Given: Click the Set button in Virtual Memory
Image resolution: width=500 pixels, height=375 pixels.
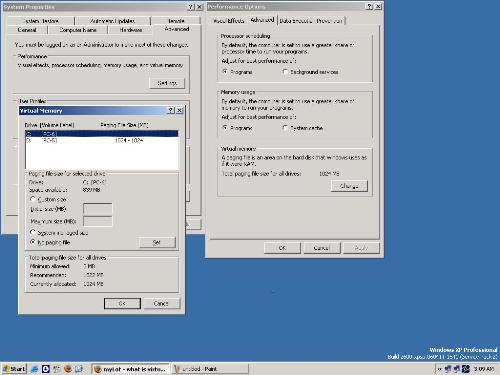Looking at the screenshot, I should tap(157, 243).
